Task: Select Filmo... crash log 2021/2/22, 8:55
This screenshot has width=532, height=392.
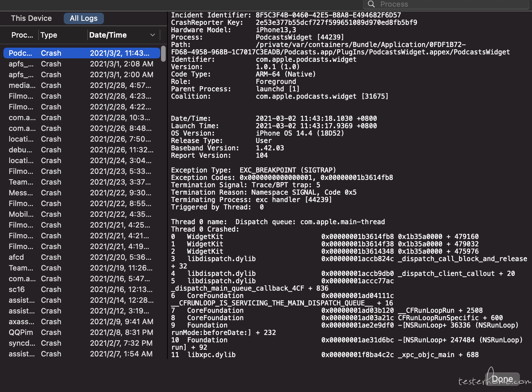Action: 82,203
